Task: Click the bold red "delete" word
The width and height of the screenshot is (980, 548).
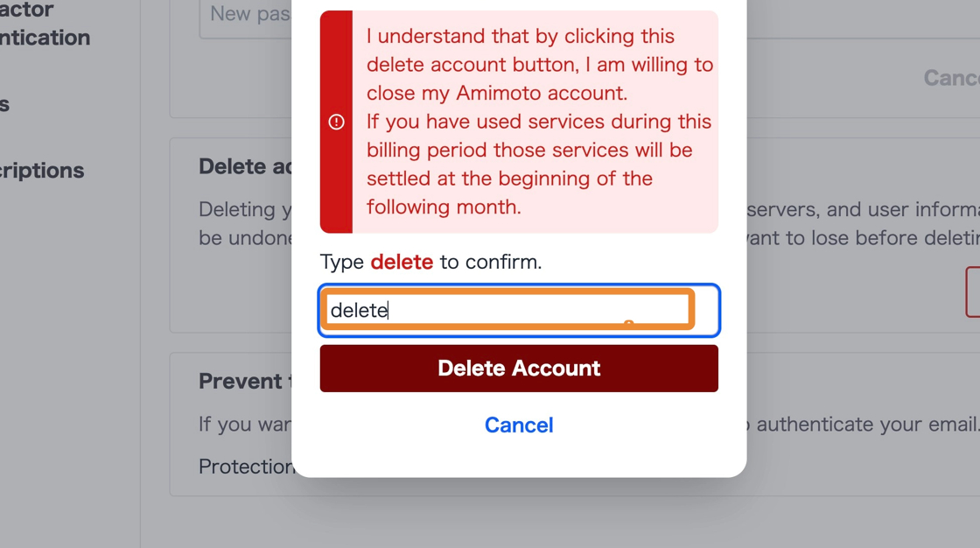Action: pos(402,262)
